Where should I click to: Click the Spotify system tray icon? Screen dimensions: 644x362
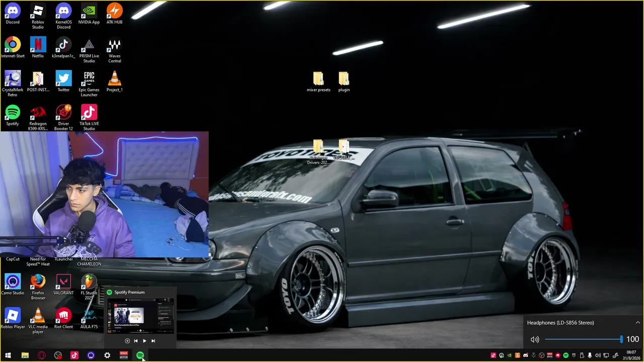coord(566,355)
